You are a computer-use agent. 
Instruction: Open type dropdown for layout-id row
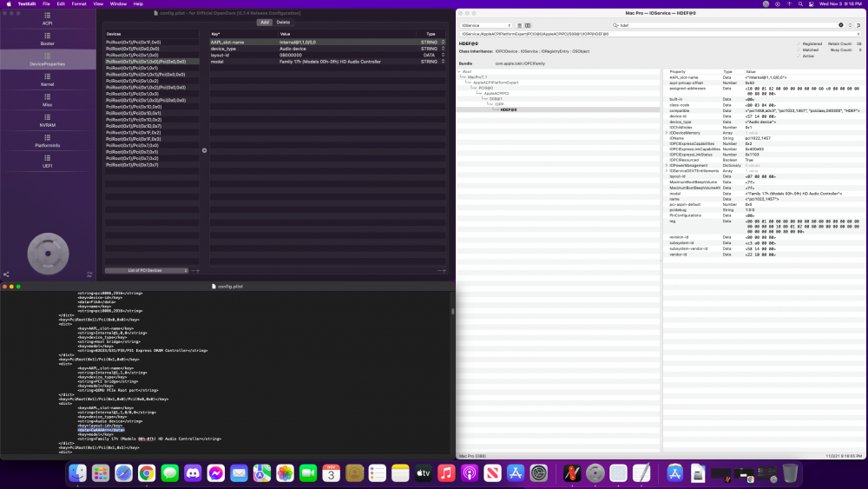point(443,56)
